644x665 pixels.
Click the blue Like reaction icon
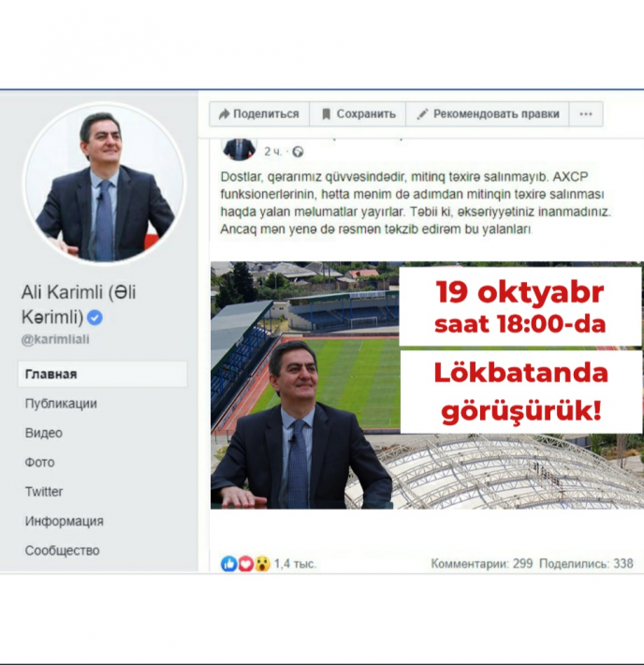229,564
